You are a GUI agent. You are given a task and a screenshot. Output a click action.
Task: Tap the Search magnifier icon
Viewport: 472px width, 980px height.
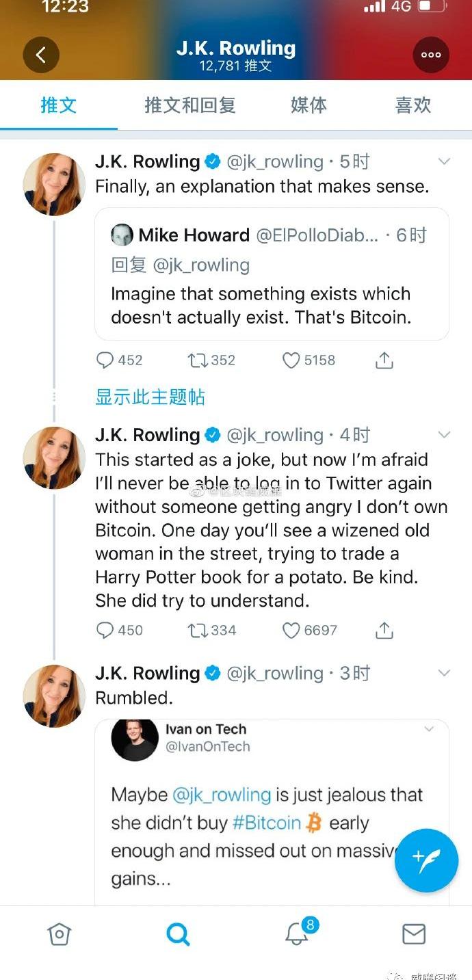178,933
